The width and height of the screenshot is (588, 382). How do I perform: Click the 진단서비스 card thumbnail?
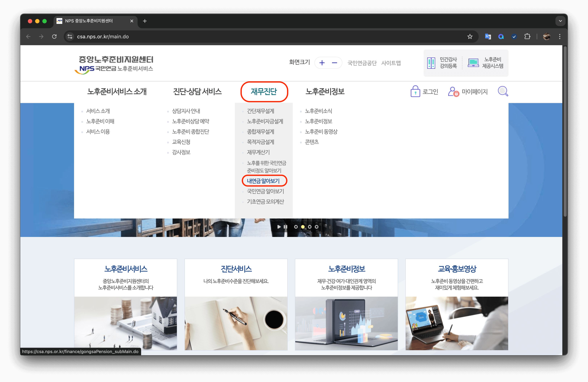[x=236, y=323]
